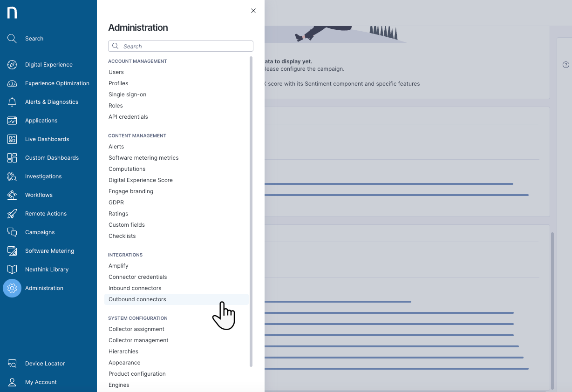
Task: Click the Nexthink logo icon
Action: pos(12,13)
